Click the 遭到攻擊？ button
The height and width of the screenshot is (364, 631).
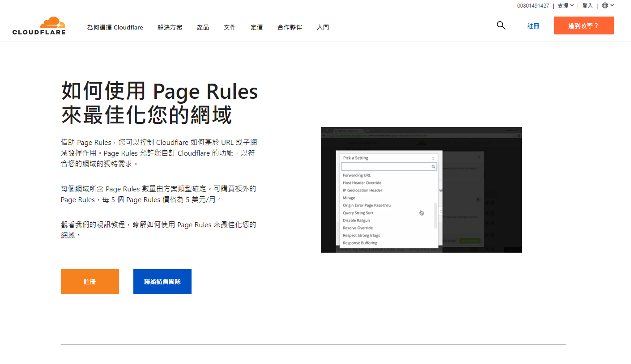coord(584,25)
